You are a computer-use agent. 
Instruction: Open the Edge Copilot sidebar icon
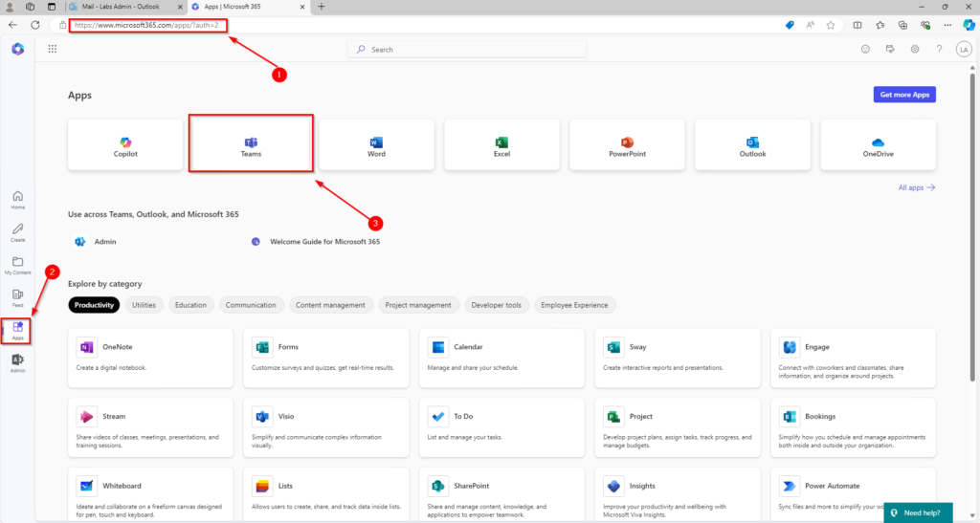[x=969, y=25]
